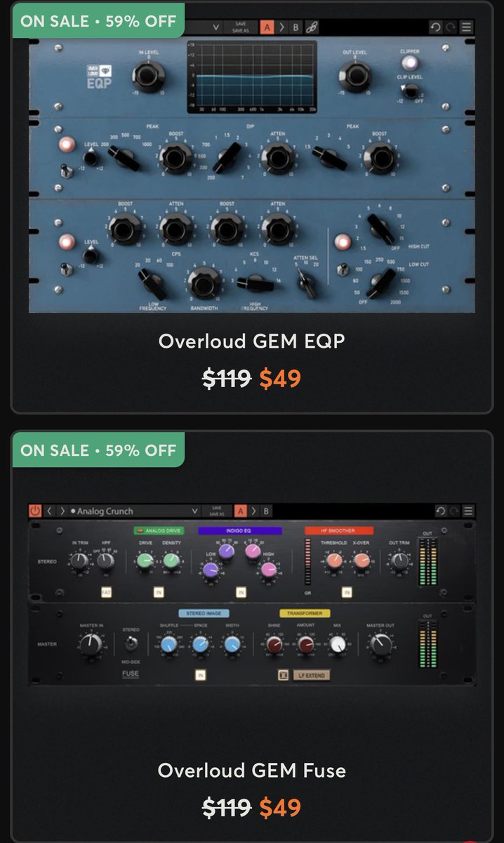Screen dimensions: 504x843
Task: Click MASTER OUT knob on Fuse
Action: (x=380, y=643)
